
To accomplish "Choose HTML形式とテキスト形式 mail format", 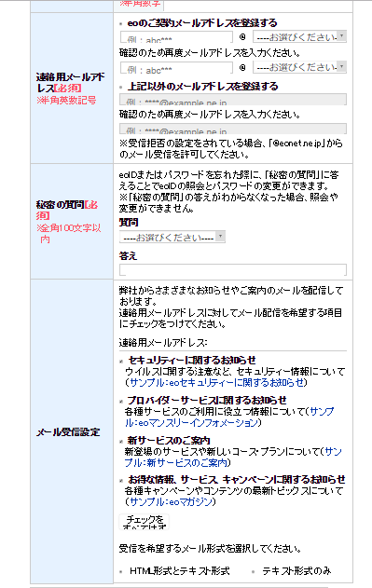I will pos(121,572).
